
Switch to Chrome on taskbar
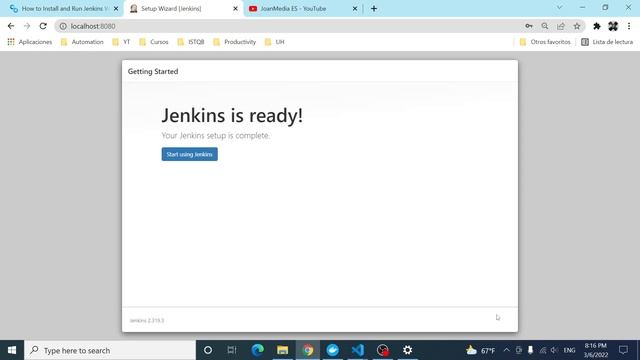(308, 350)
